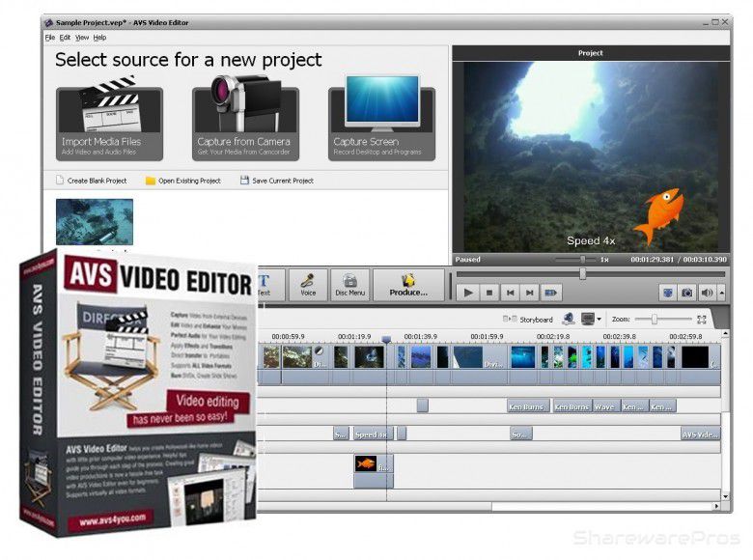This screenshot has height=560, width=753.
Task: Toggle full screen preview button
Action: 667,293
